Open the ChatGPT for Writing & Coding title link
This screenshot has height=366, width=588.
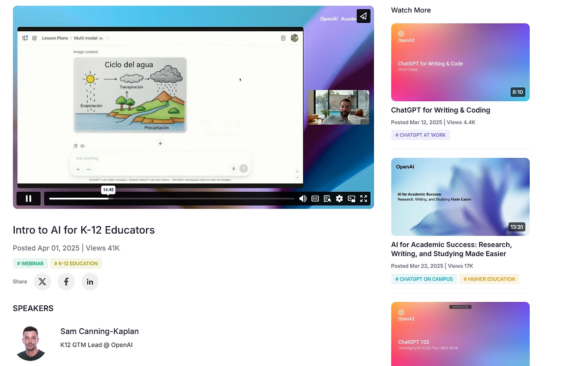click(441, 110)
